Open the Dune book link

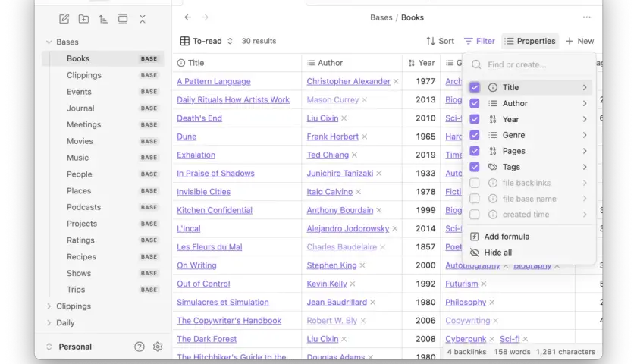187,136
